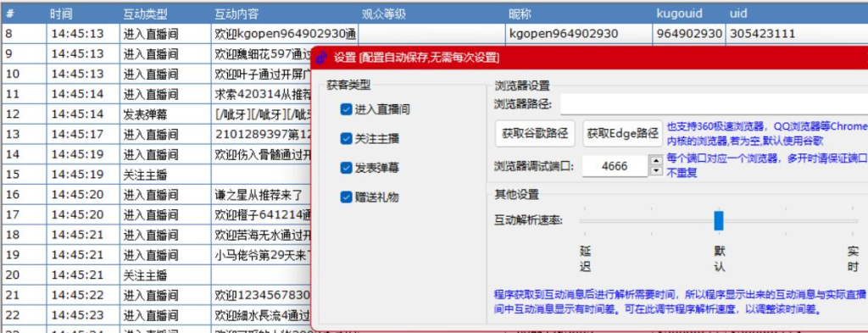
Task: Click the 获取Edge路径 button
Action: pyautogui.click(x=623, y=133)
